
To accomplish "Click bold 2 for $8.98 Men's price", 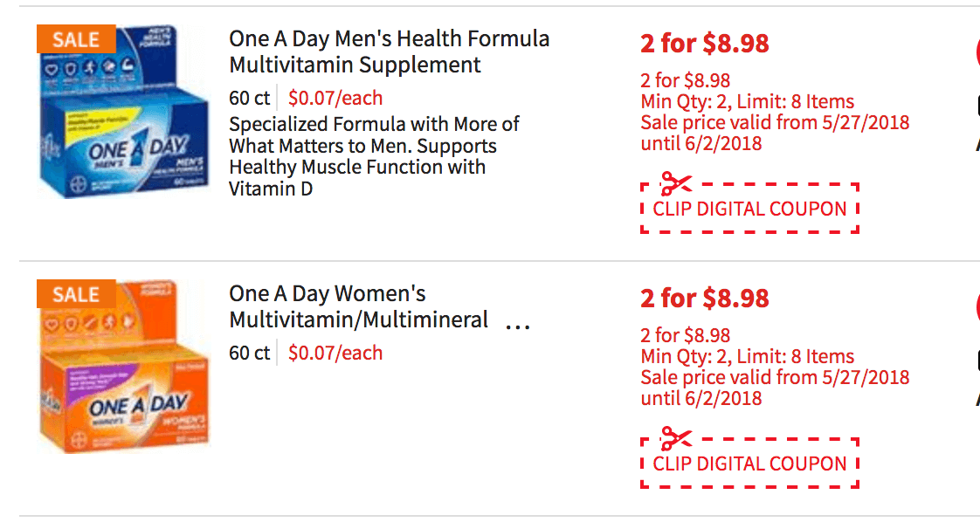I will (x=704, y=43).
